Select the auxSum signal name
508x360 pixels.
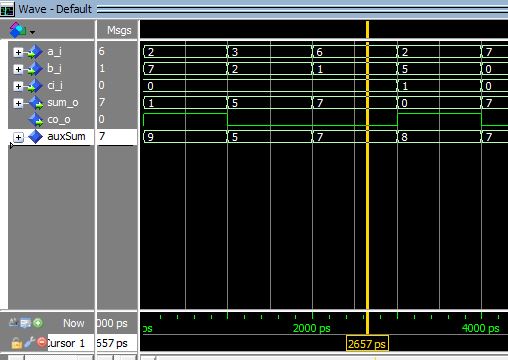click(x=66, y=136)
